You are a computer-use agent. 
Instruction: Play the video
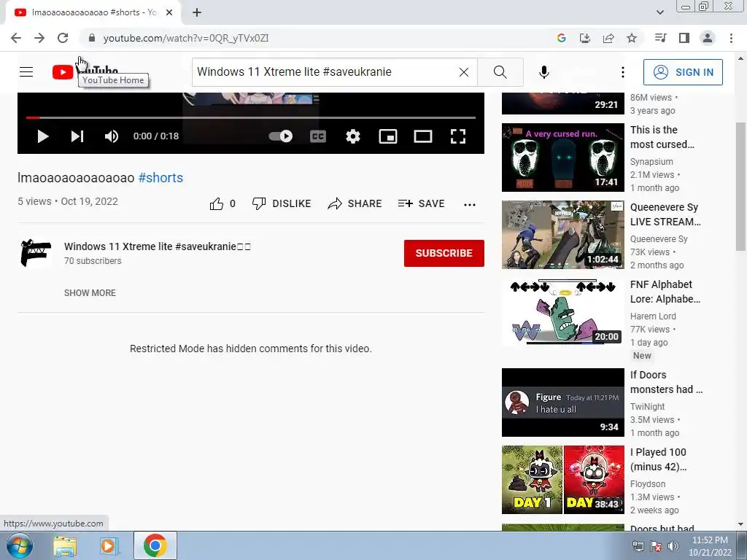coord(43,136)
